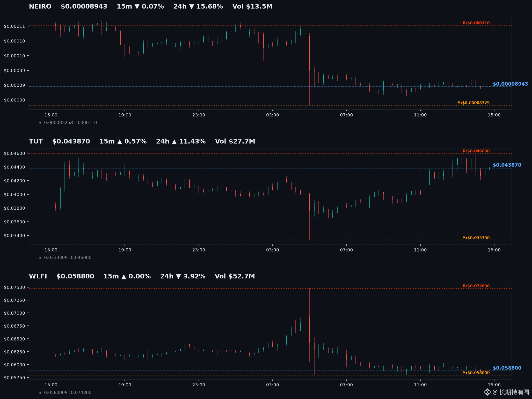Click NEIRO footnote S: 0.00008325R : 0.000110
The image size is (532, 399).
tap(68, 123)
